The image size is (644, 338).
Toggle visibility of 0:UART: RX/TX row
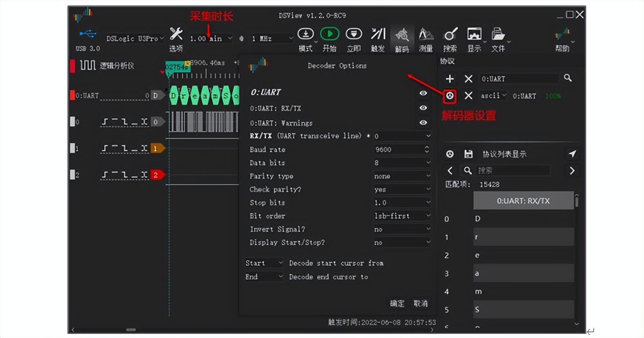(423, 108)
